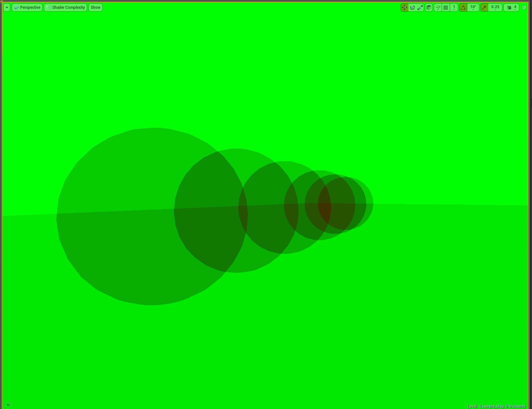Open the viewport options dropdown arrow
532x409 pixels.
tap(7, 7)
